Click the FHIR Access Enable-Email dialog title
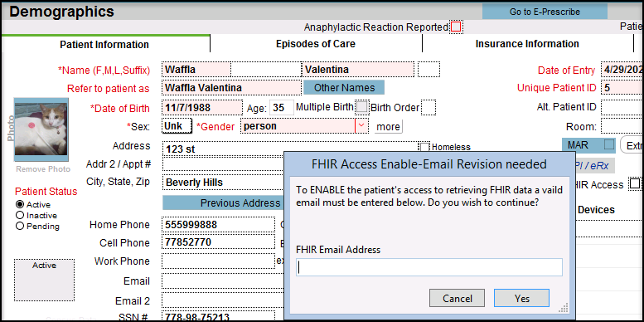This screenshot has width=644, height=322. tap(429, 164)
